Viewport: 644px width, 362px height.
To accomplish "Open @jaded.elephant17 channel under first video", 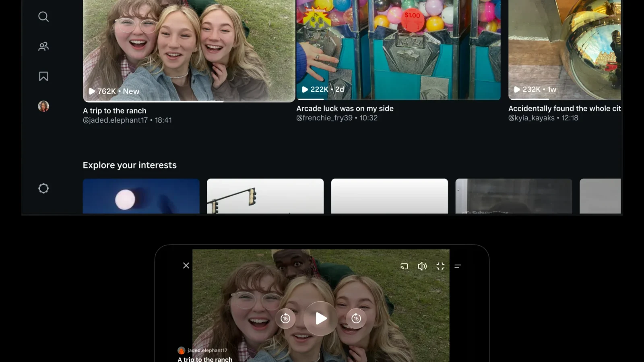I will 115,120.
